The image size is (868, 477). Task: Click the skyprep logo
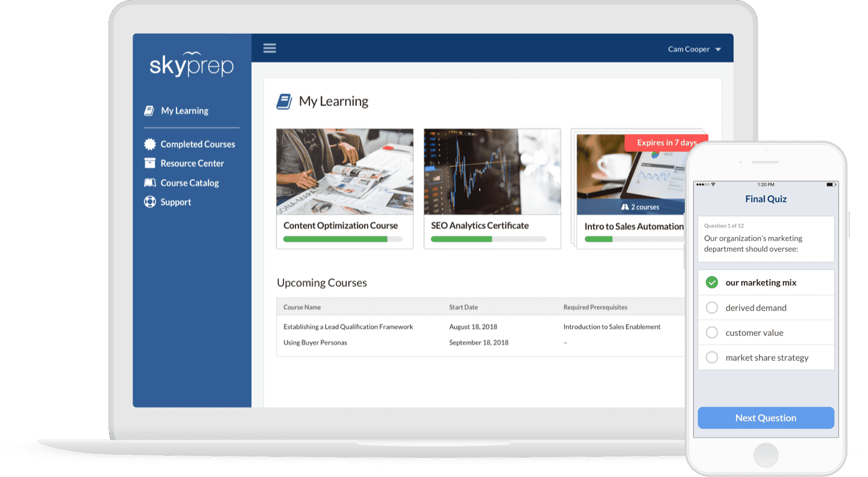point(191,65)
